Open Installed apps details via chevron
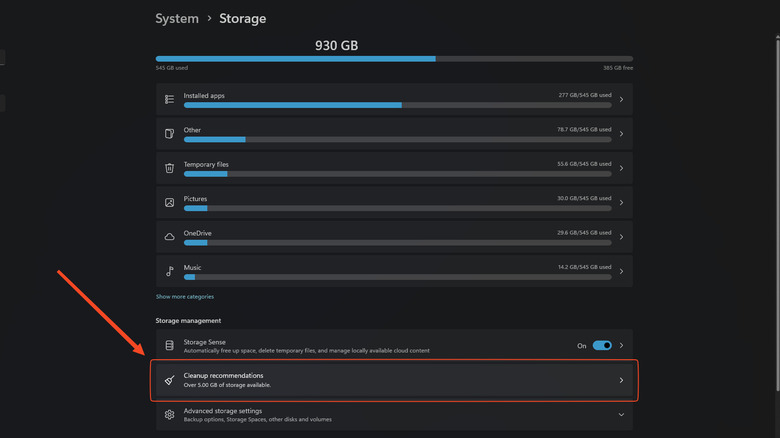The image size is (780, 438). pos(621,100)
